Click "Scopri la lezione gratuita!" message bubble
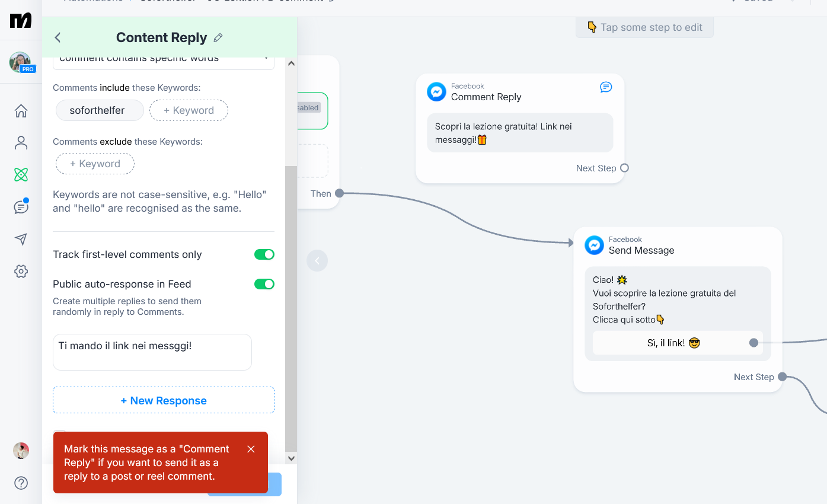Image resolution: width=827 pixels, height=504 pixels. pos(520,133)
